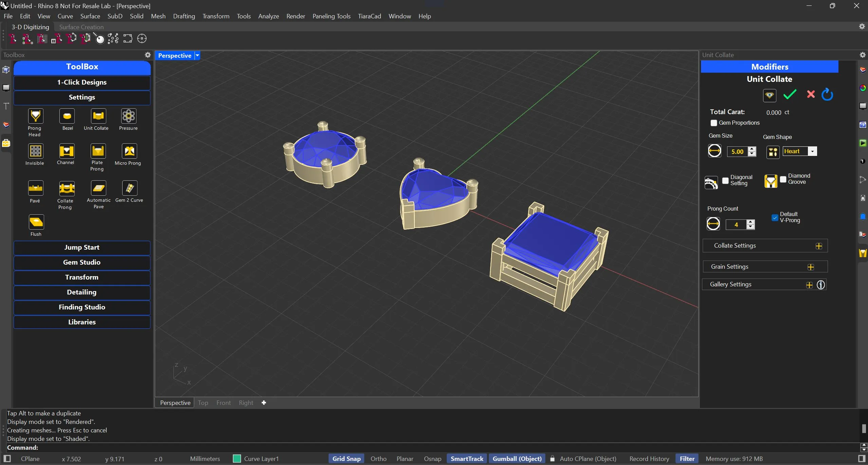The width and height of the screenshot is (868, 465).
Task: Click the Micro Prong icon
Action: (x=129, y=151)
